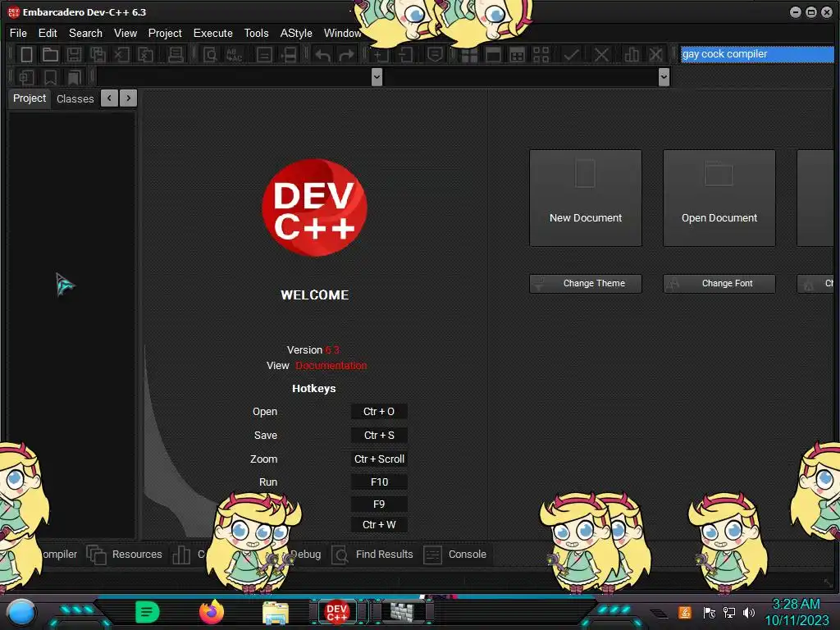The image size is (840, 630).
Task: Click the Undo arrow toolbar icon
Action: coord(322,55)
